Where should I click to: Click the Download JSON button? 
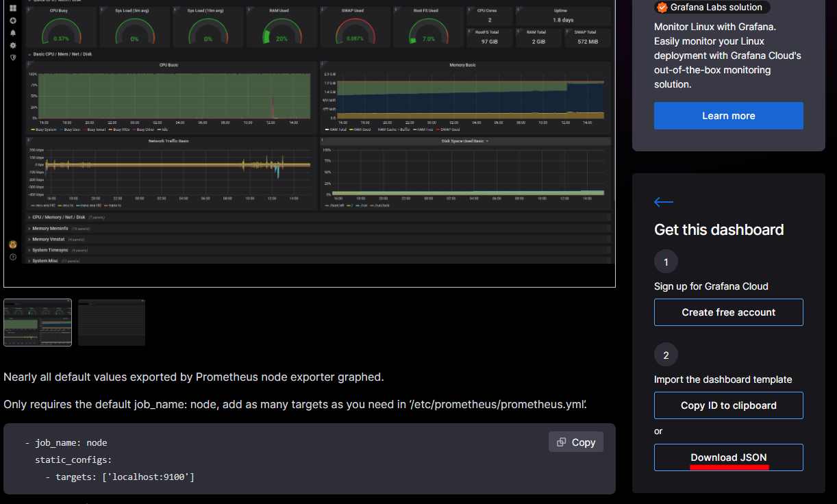click(729, 457)
